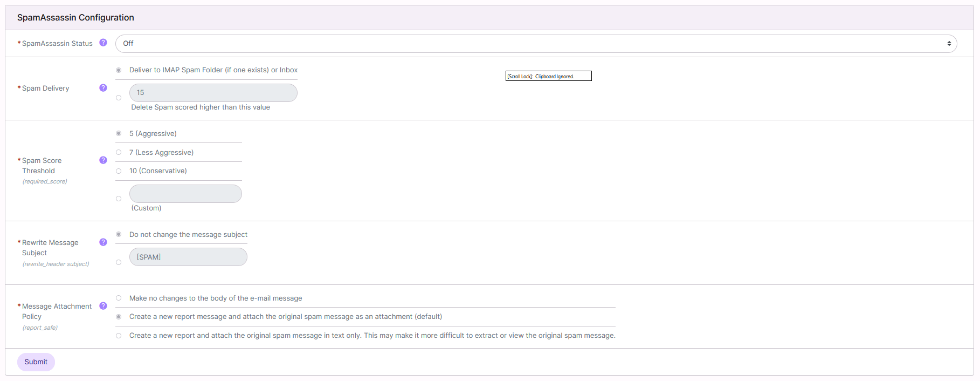980x381 pixels.
Task: Open help for Spam Delivery
Action: point(103,88)
